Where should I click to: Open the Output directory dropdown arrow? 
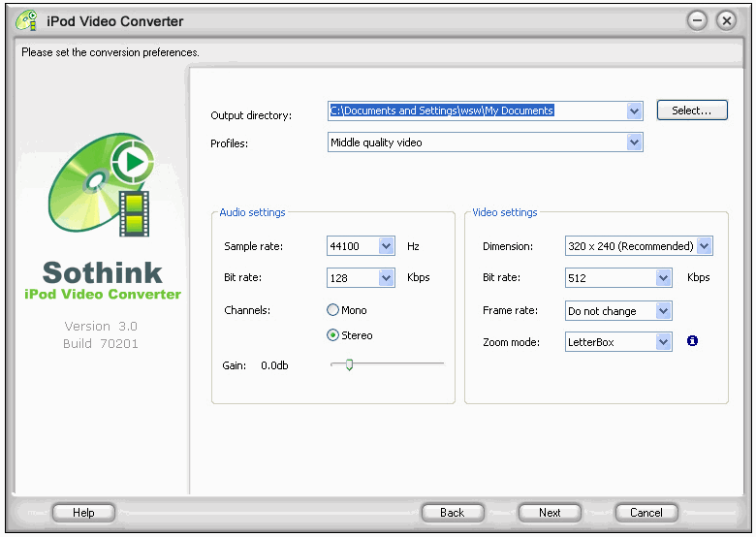pos(634,111)
